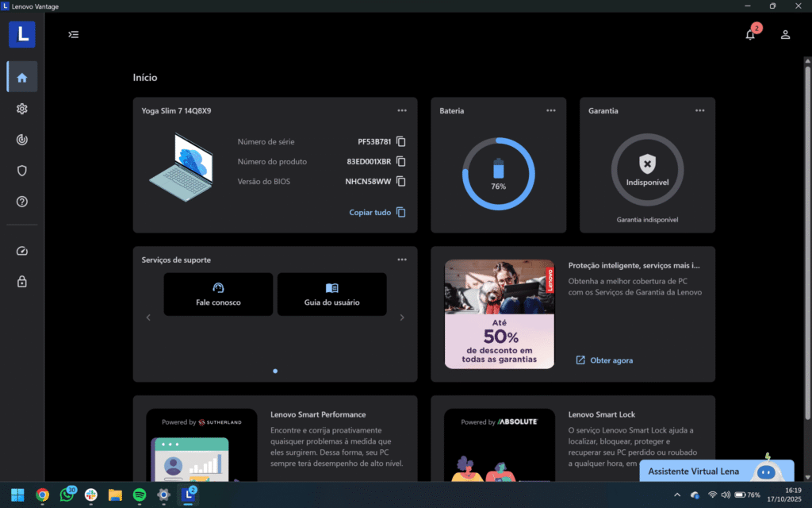Copy the BIOS version NHCN58WW
812x508 pixels.
(x=401, y=182)
